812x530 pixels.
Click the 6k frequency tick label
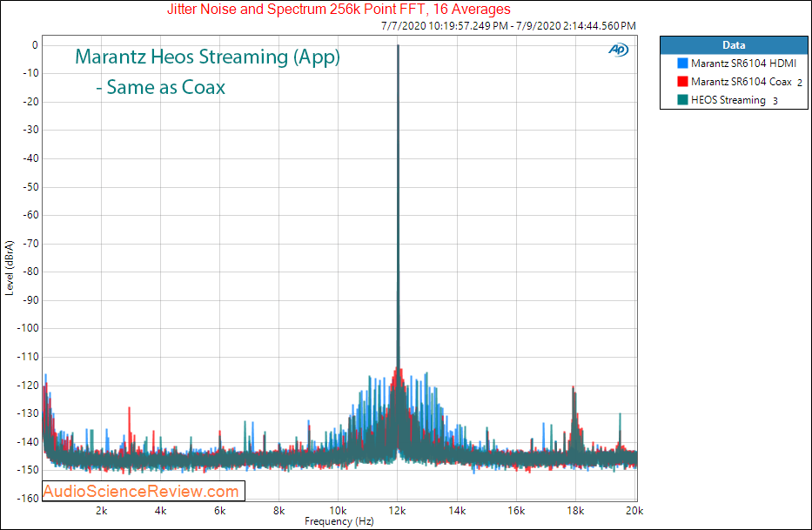(x=219, y=510)
